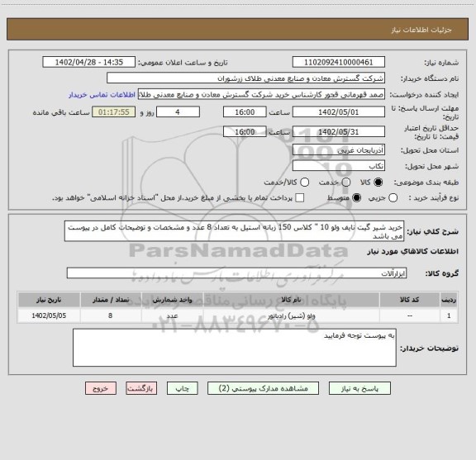
Task: Click the quantity cell showing 8
Action: (111, 315)
